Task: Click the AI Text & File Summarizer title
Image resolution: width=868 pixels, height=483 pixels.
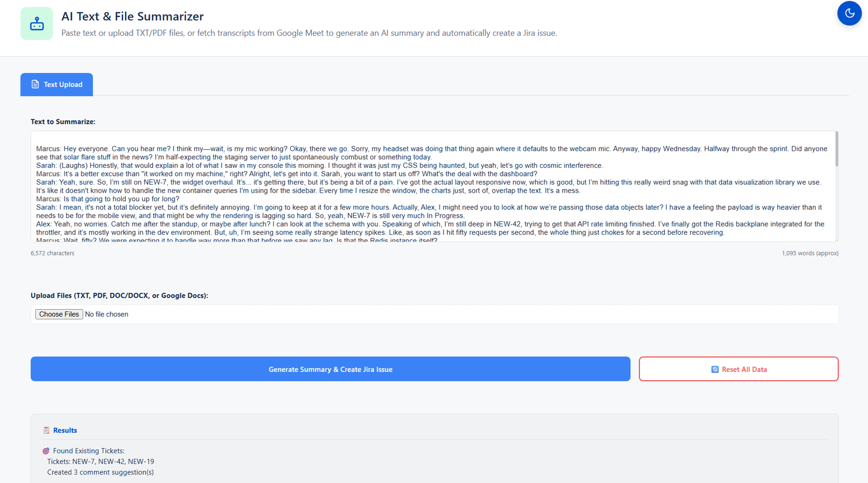Action: pos(133,17)
